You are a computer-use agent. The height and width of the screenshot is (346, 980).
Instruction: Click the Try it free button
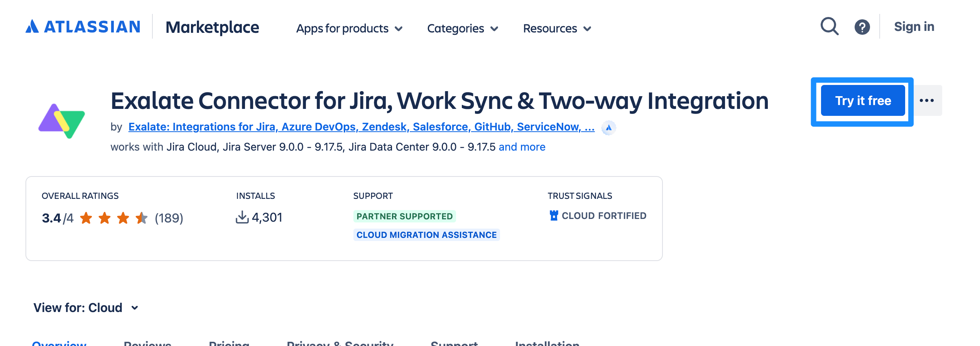(863, 100)
